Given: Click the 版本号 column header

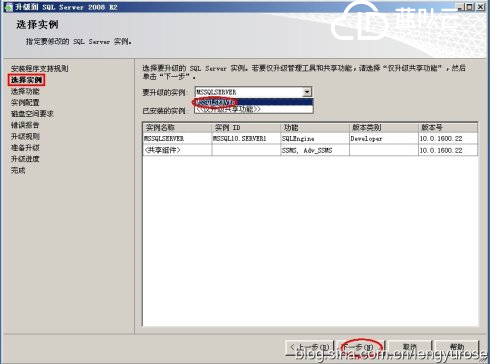Looking at the screenshot, I should [448, 128].
